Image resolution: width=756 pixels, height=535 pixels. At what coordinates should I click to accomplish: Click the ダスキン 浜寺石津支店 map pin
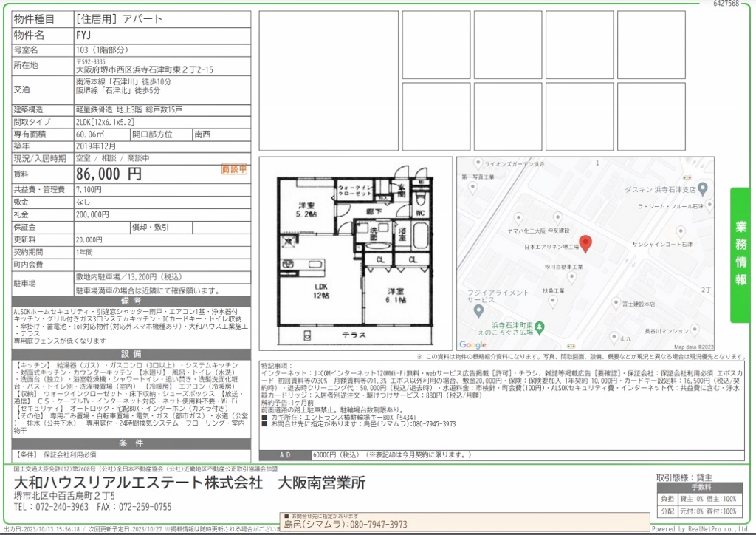pos(703,188)
